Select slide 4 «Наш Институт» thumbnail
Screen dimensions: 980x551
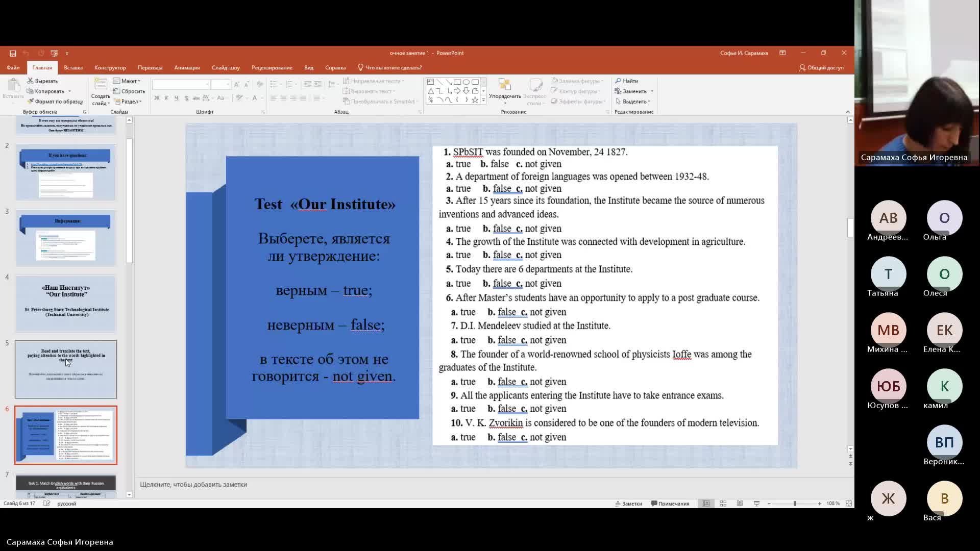tap(66, 304)
